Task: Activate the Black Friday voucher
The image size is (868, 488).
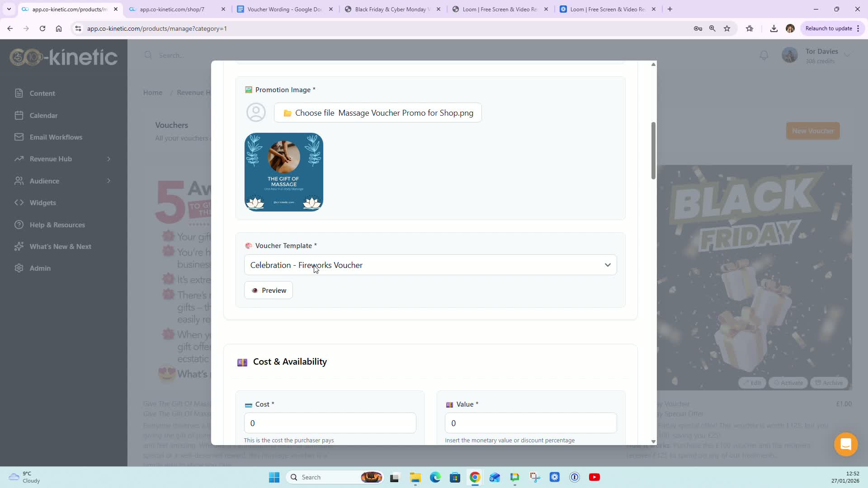Action: pos(788,383)
